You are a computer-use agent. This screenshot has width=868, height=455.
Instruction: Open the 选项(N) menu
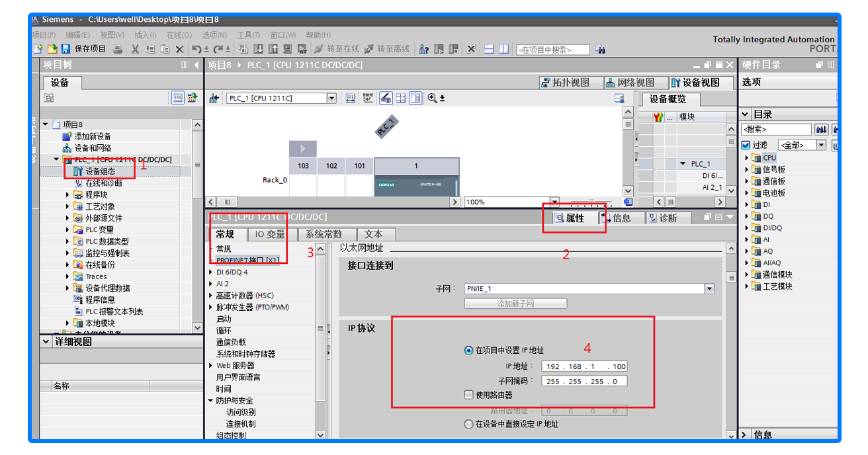[214, 35]
